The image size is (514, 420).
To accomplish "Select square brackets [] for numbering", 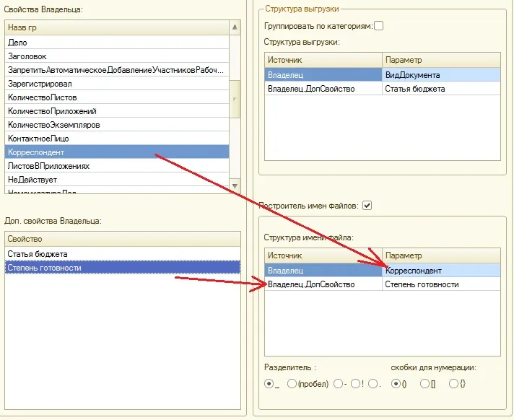I will tap(424, 384).
